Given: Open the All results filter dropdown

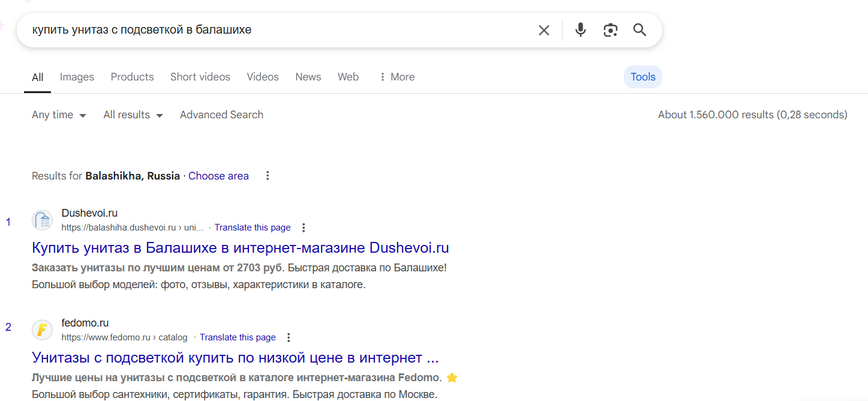Looking at the screenshot, I should 133,115.
